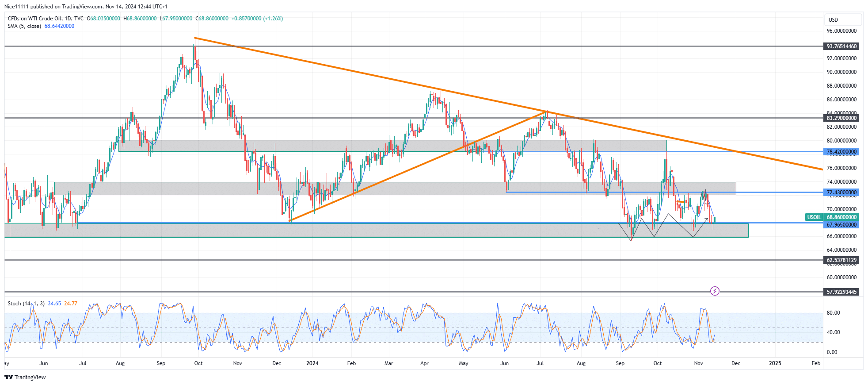Click the SMA (5, close) indicator legend
This screenshot has height=385, width=868.
click(x=24, y=26)
